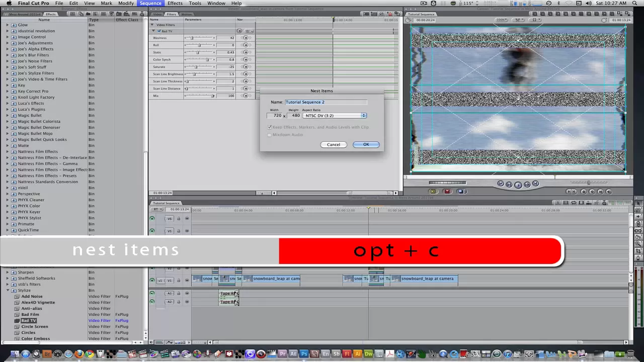Toggle visibility of track V1
Image resolution: width=644 pixels, height=362 pixels.
(152, 281)
